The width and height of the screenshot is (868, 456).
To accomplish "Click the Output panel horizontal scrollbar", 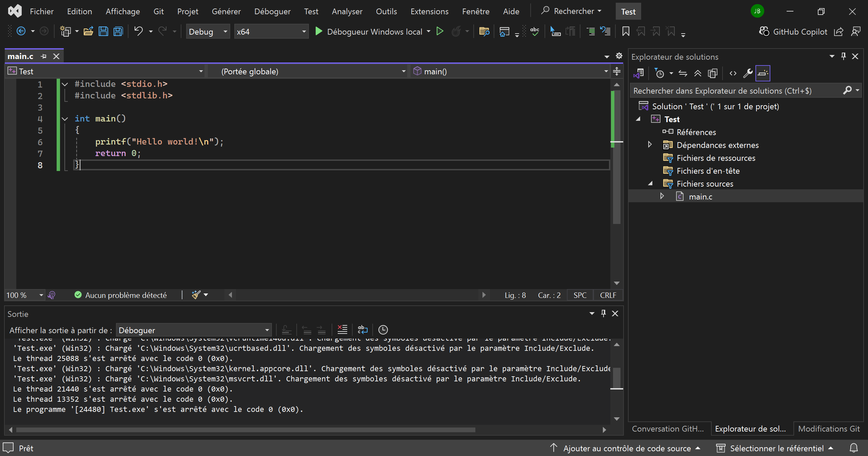I will pyautogui.click(x=245, y=430).
